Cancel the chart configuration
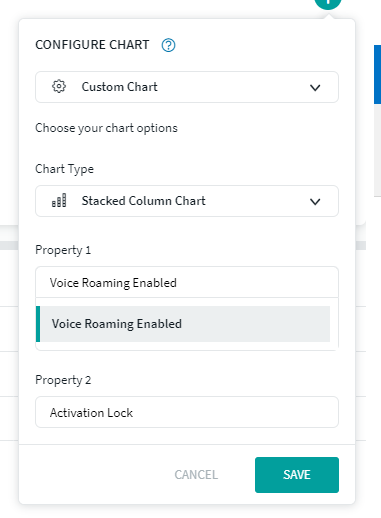Viewport: 381px width, 518px height. 196,475
